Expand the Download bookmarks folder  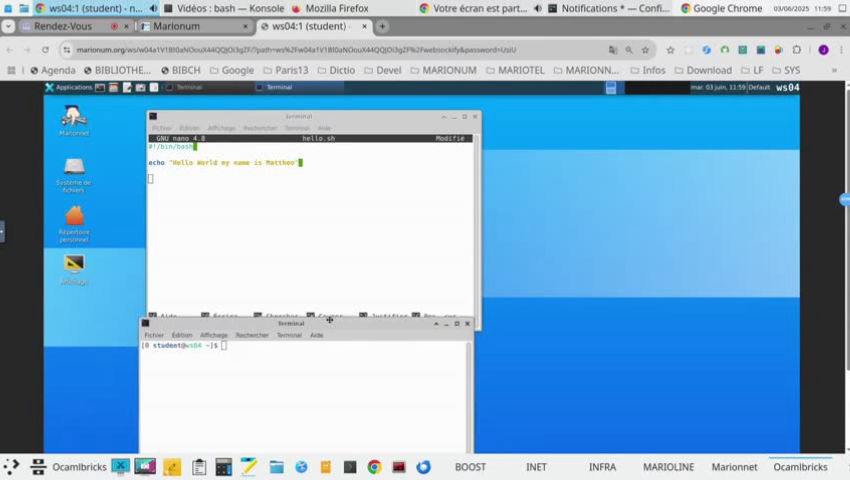point(703,71)
